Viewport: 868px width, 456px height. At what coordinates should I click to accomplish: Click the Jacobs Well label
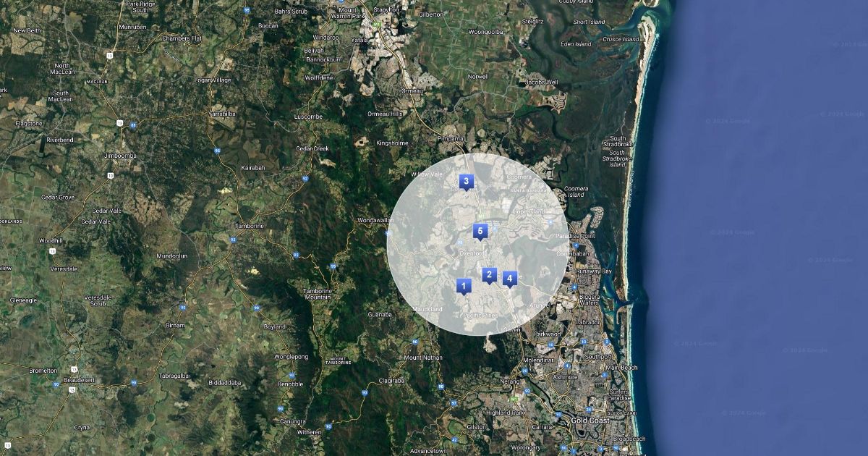(542, 83)
